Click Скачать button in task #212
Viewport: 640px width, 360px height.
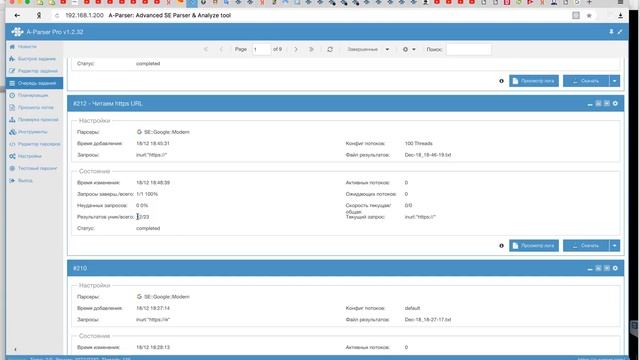[586, 246]
